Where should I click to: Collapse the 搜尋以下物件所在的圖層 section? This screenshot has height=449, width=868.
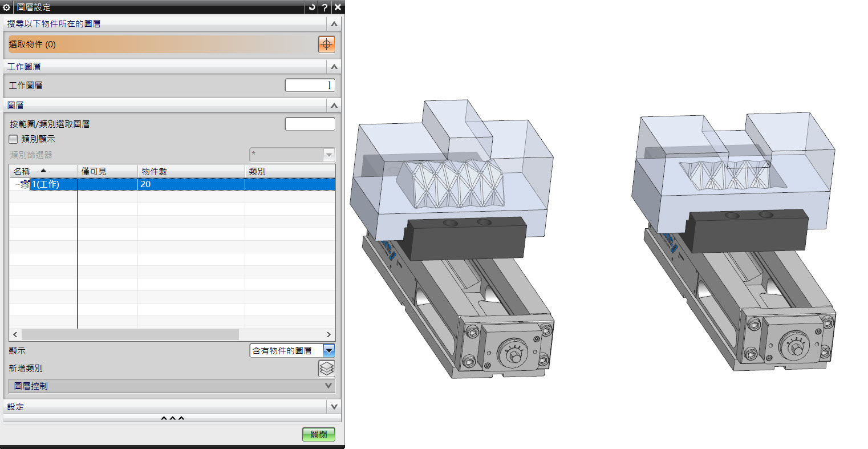click(334, 24)
